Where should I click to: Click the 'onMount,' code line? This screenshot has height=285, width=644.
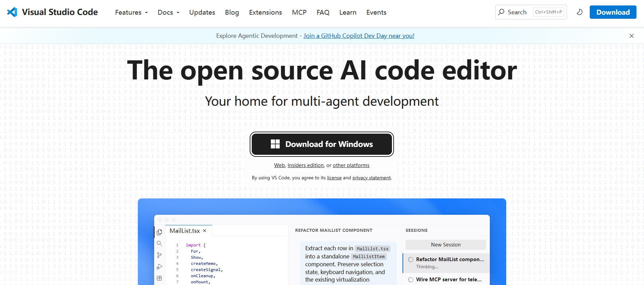pos(201,282)
